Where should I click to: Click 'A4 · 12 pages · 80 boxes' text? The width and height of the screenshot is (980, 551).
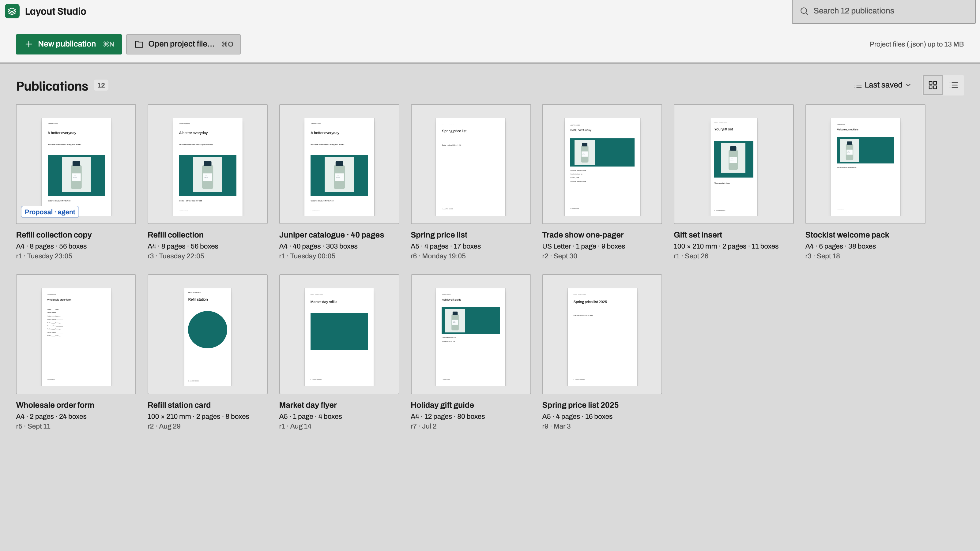coord(448,416)
